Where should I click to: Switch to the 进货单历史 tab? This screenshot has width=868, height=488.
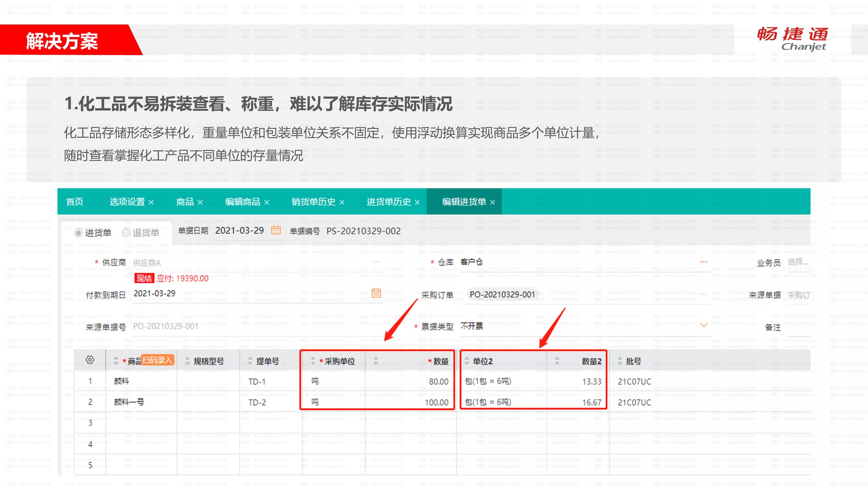(389, 202)
